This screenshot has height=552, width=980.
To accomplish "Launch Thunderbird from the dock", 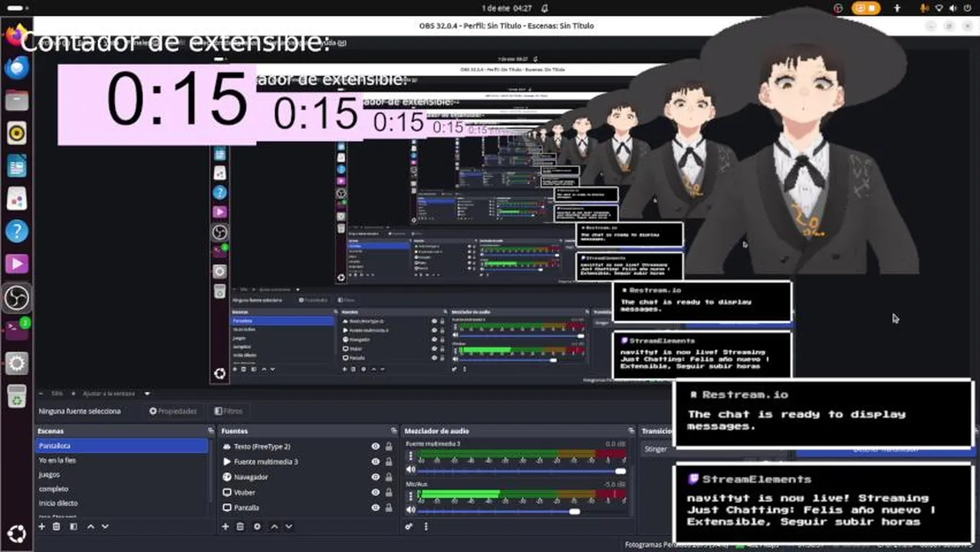I will 17,67.
